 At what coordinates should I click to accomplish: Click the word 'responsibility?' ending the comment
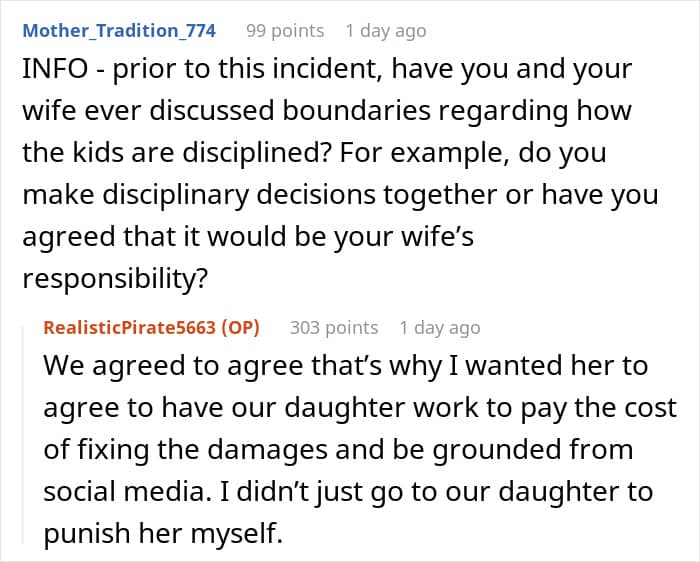point(115,279)
